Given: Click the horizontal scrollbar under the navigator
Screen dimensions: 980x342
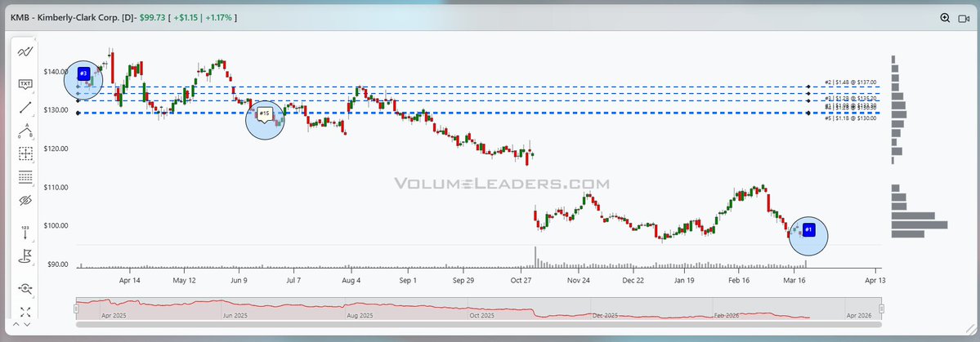Looking at the screenshot, I should (479, 324).
